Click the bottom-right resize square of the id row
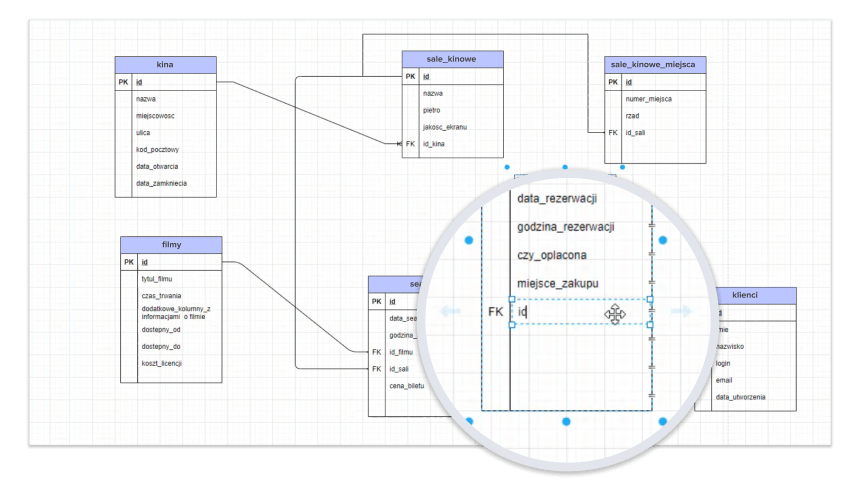Image resolution: width=860 pixels, height=486 pixels. pos(651,325)
